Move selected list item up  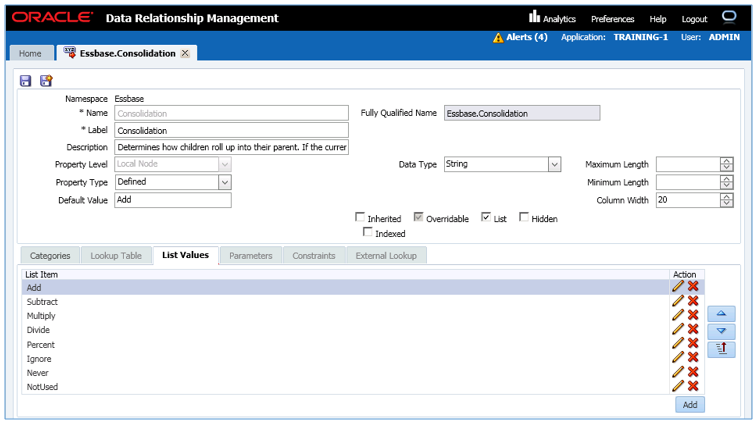pos(721,314)
